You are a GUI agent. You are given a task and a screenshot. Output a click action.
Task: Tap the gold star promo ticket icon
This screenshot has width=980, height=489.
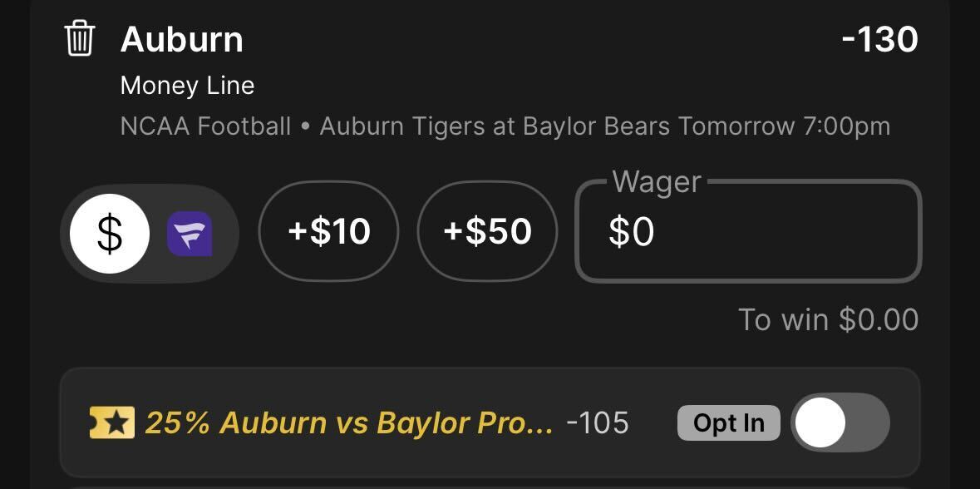pos(112,422)
